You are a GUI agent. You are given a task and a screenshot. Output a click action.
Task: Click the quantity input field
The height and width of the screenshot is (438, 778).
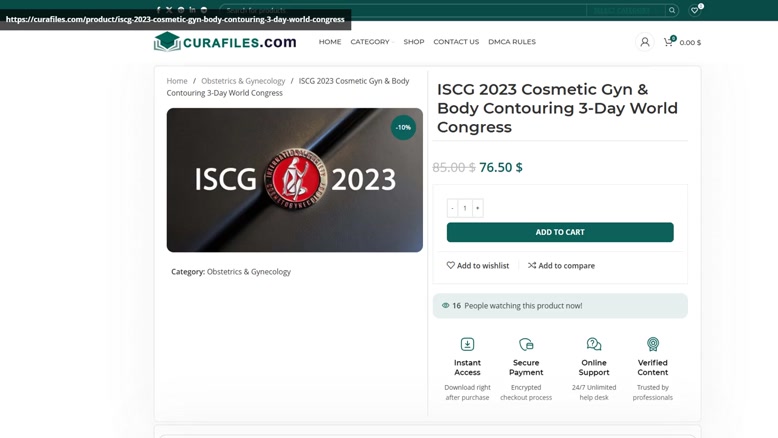tap(465, 208)
